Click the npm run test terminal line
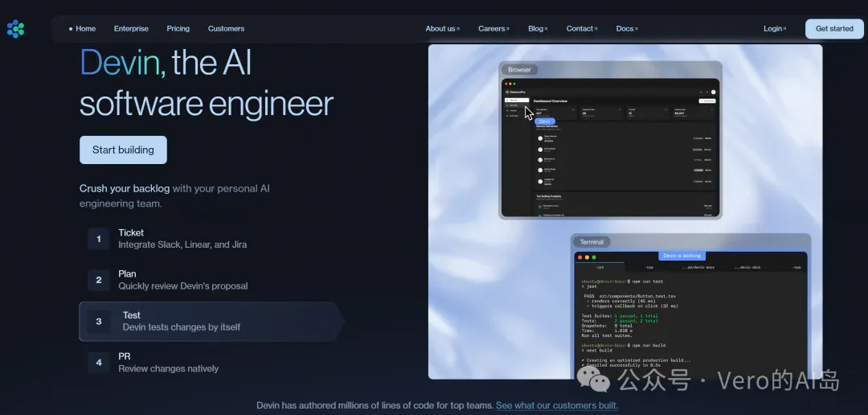This screenshot has width=868, height=415. click(x=622, y=281)
